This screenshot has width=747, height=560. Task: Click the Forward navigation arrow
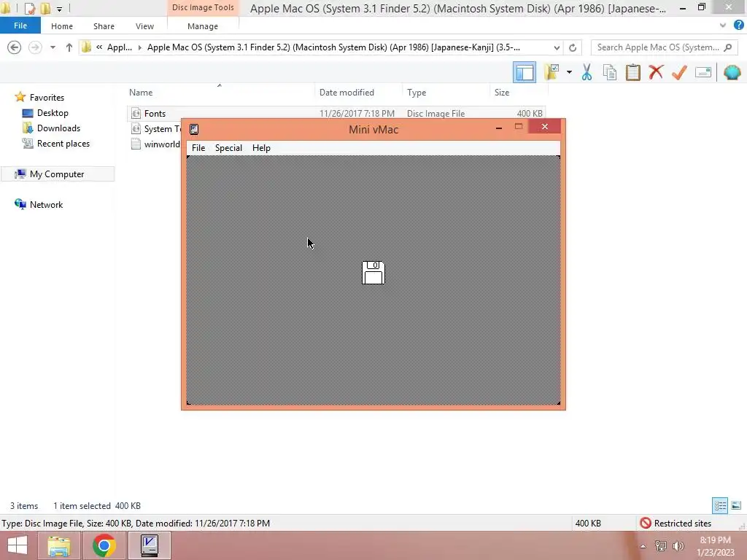[x=35, y=47]
